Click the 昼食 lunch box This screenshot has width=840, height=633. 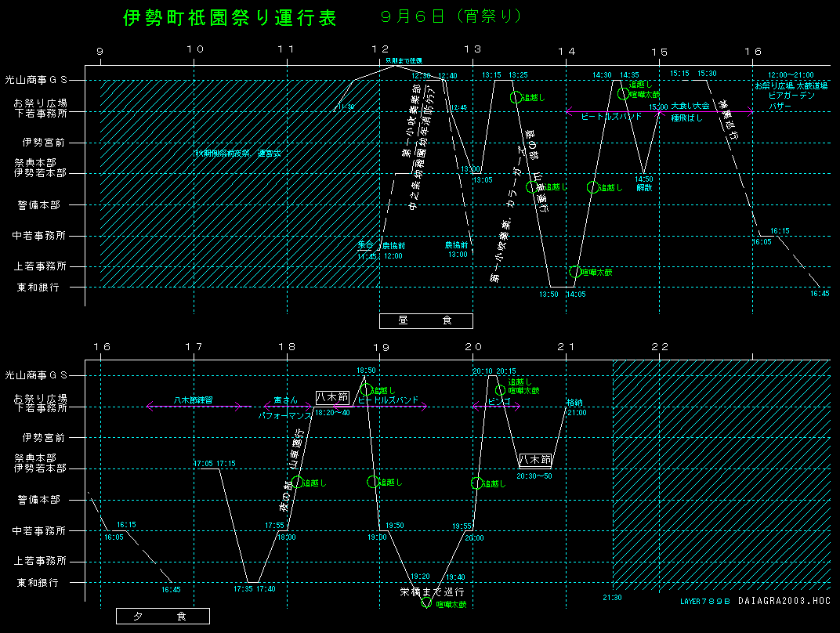click(425, 320)
